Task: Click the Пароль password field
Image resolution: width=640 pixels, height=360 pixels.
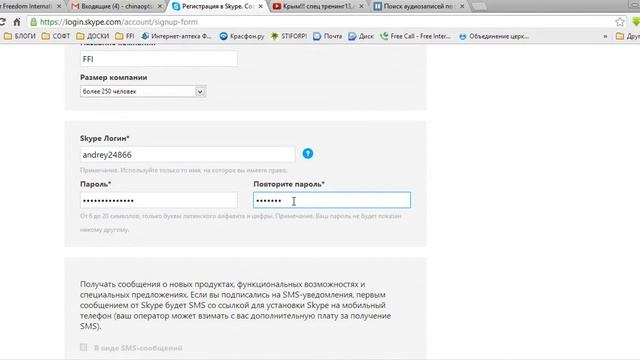Action: 159,200
